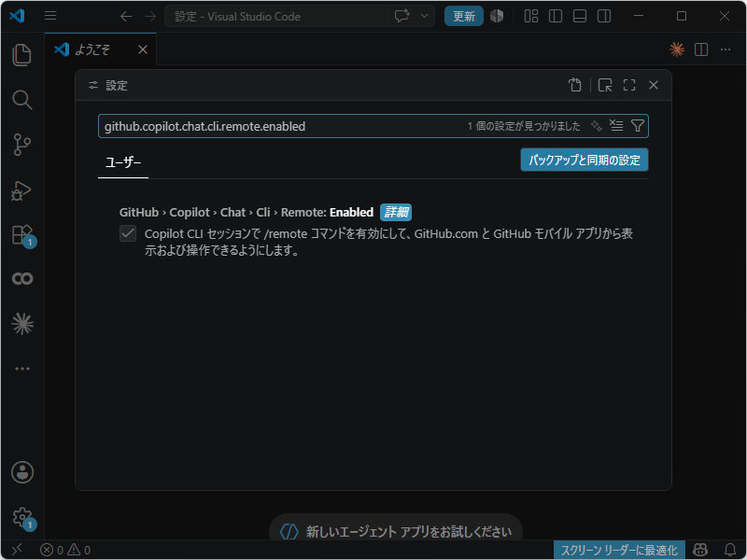Toggle secondary side bar visibility
747x560 pixels.
[604, 16]
